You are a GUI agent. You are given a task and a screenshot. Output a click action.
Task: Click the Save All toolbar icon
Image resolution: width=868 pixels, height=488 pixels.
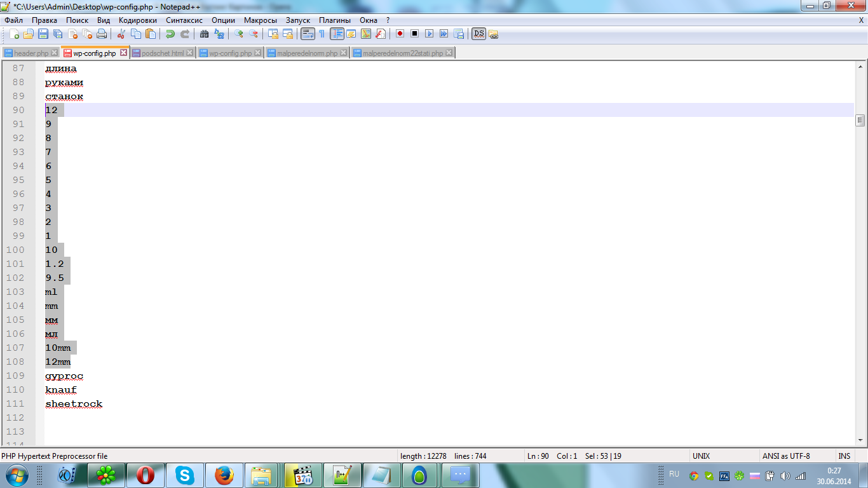[x=58, y=34]
